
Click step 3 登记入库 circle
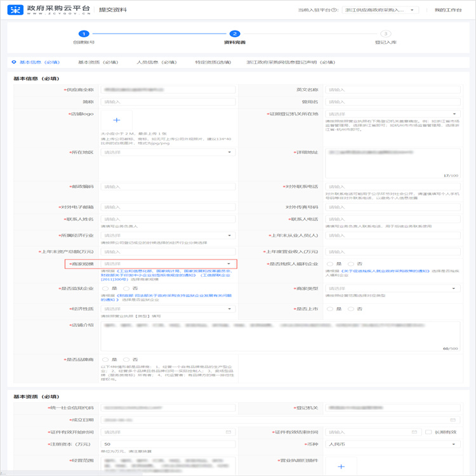coord(385,34)
